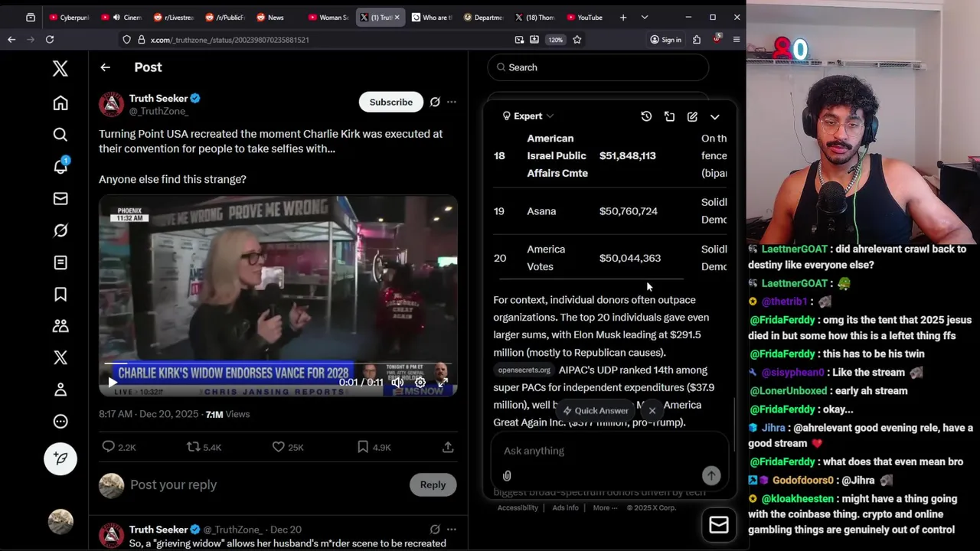Image resolution: width=980 pixels, height=551 pixels.
Task: Open Grok icon in left sidebar
Action: click(x=60, y=230)
